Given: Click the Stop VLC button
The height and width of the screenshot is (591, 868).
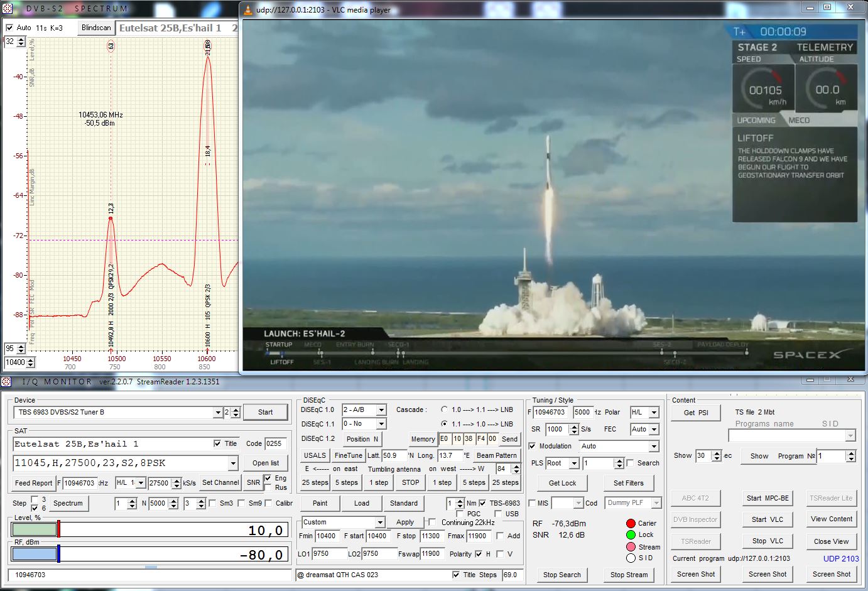Looking at the screenshot, I should tap(768, 541).
